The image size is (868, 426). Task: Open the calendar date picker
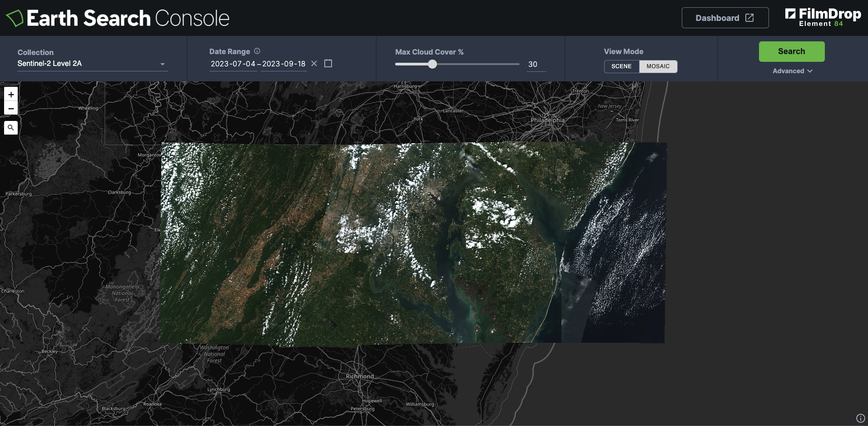[x=328, y=64]
